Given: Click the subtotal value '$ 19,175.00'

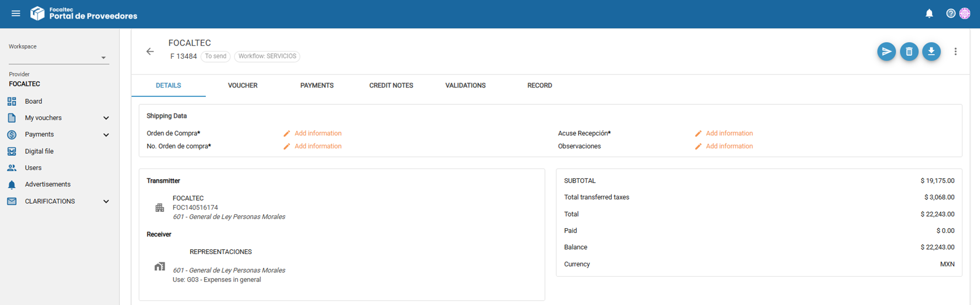Looking at the screenshot, I should click(x=937, y=181).
